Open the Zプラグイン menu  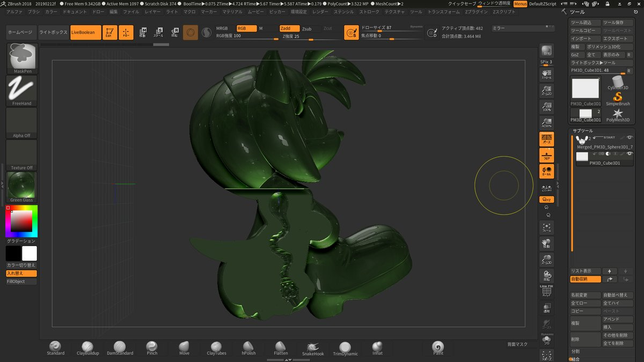pyautogui.click(x=476, y=11)
